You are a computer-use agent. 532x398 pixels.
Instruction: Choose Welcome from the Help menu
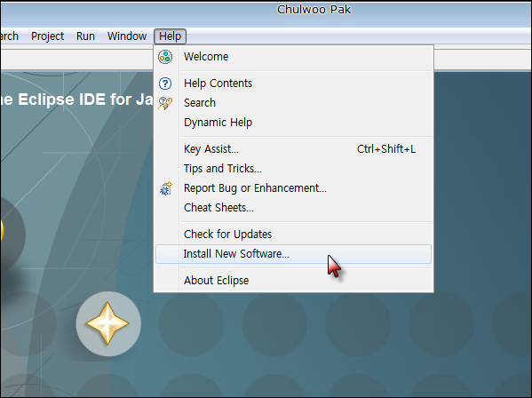(293, 57)
